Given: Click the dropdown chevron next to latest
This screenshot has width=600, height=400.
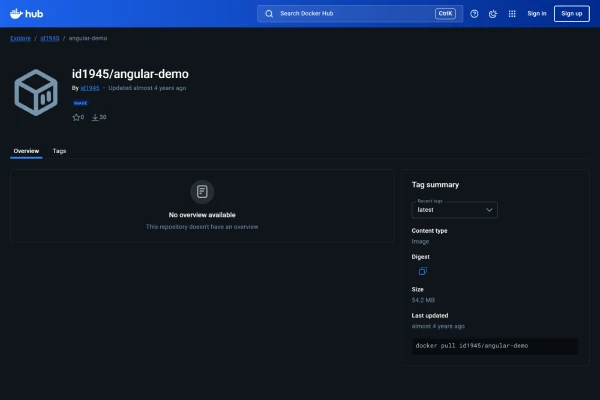Looking at the screenshot, I should [489, 210].
